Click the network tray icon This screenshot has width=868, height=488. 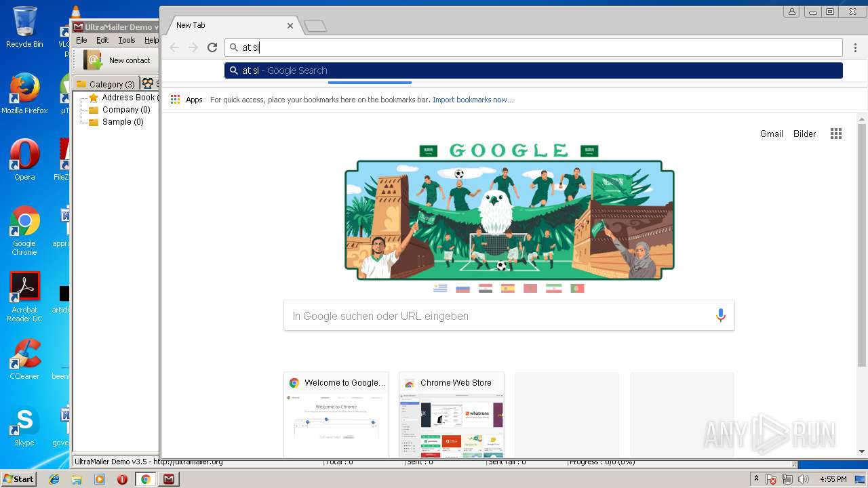point(787,479)
